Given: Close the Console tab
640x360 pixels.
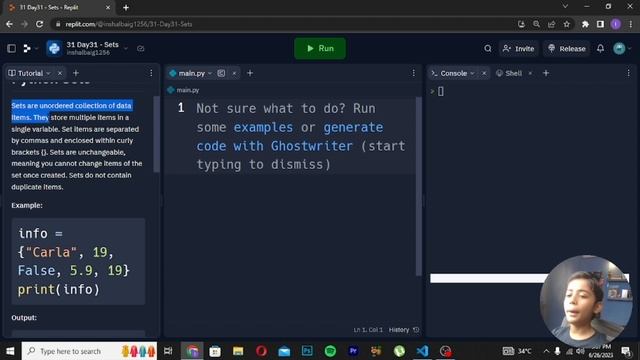Looking at the screenshot, I should pyautogui.click(x=484, y=73).
